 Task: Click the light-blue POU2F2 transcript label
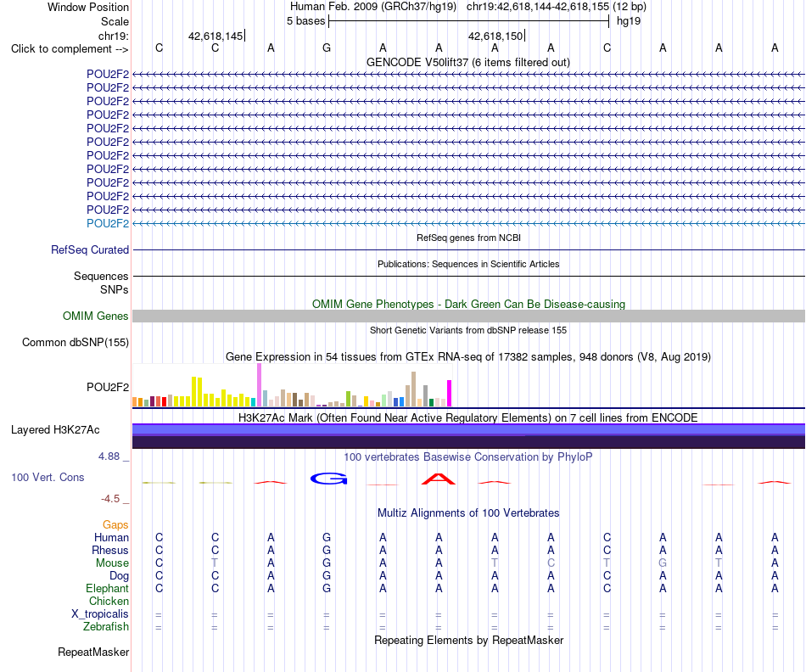click(x=108, y=223)
